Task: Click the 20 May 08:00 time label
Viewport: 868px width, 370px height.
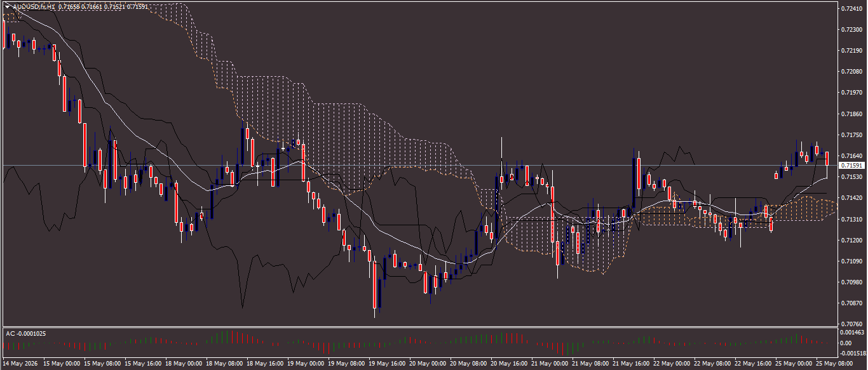Action: point(468,364)
